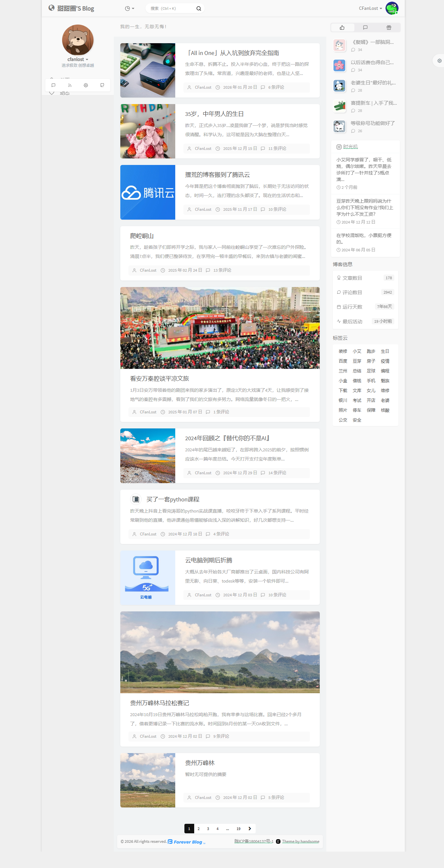Open the GitHub icon in sidebar
444x868 pixels.
[102, 85]
